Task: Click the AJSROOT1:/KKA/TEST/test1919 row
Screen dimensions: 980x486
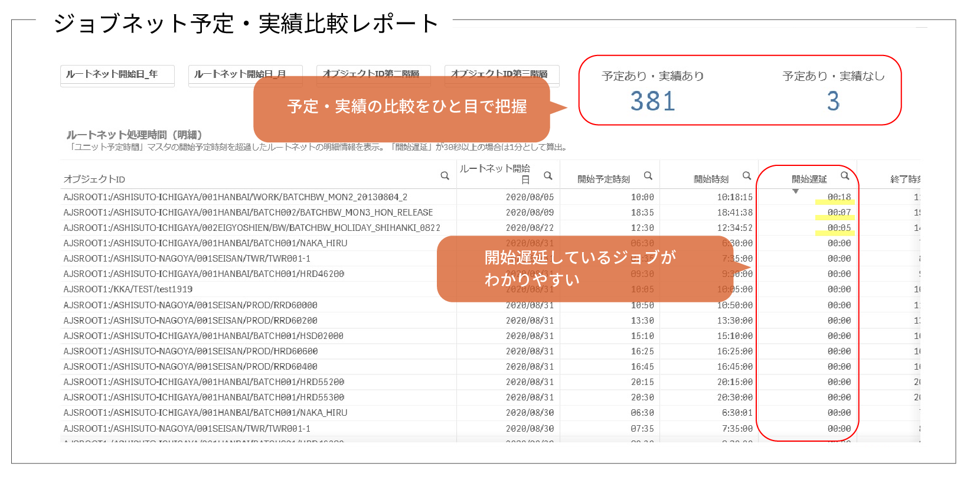Action: pos(128,289)
